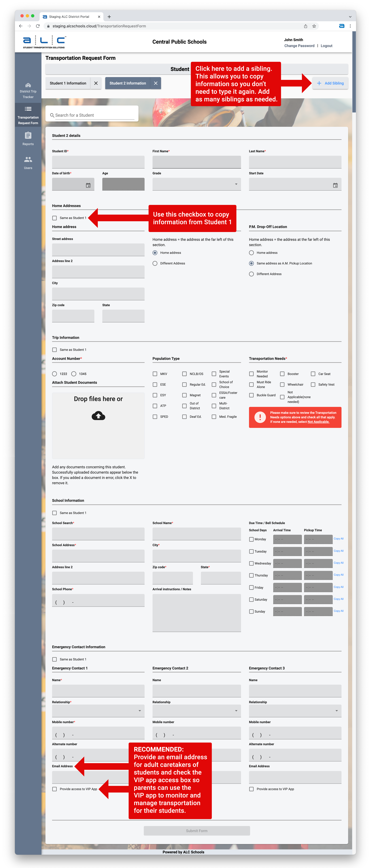Check the SPED population type
The image size is (371, 868).
click(x=155, y=417)
